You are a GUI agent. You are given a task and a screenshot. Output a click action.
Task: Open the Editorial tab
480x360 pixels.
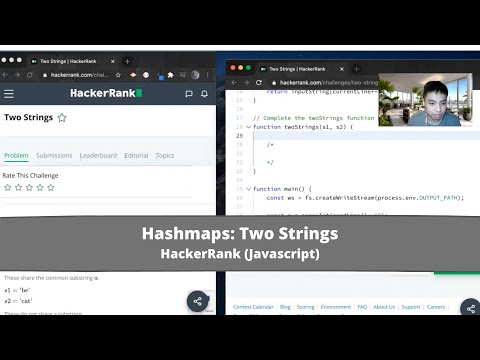click(x=136, y=156)
